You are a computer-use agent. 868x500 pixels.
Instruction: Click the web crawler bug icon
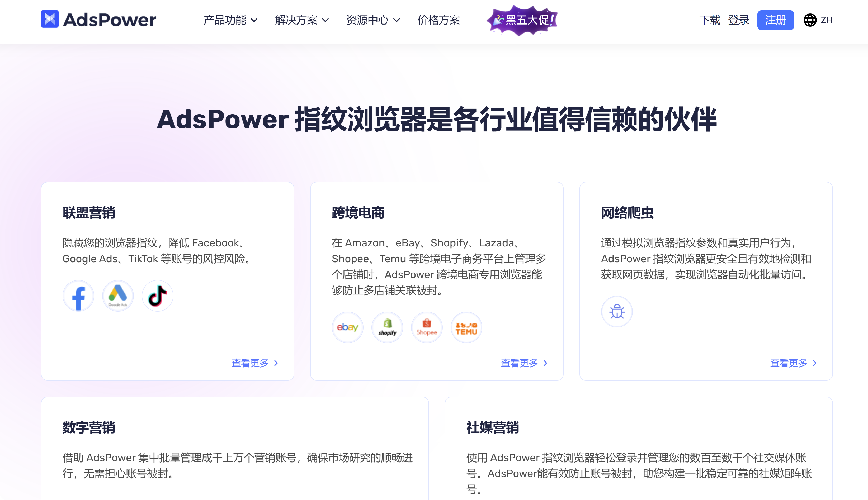[x=617, y=311]
